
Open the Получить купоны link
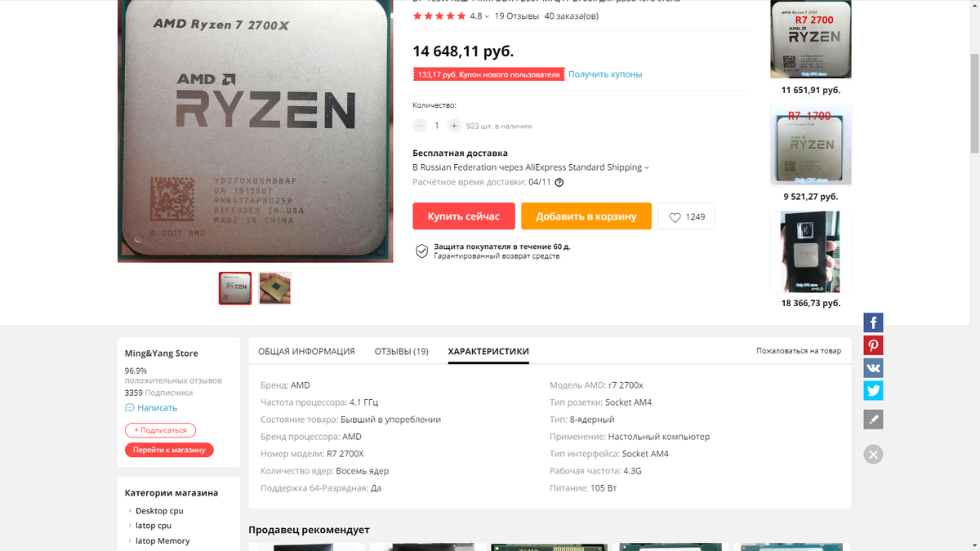coord(605,74)
